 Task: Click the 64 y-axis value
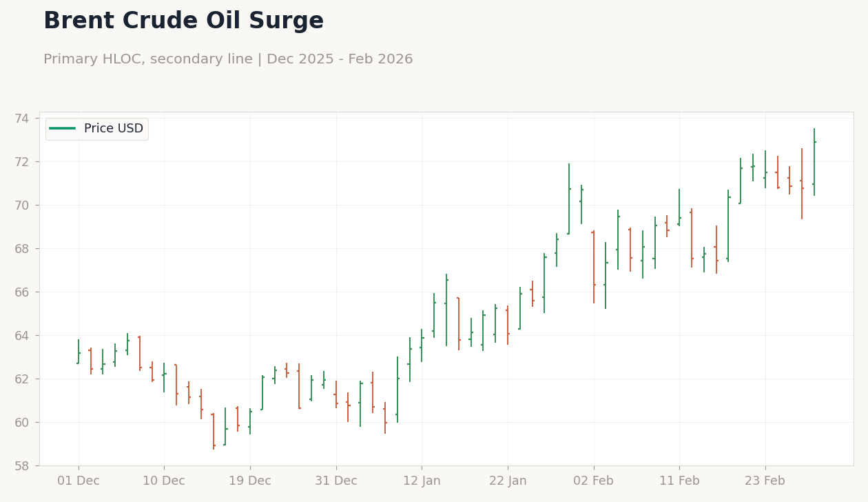click(22, 336)
